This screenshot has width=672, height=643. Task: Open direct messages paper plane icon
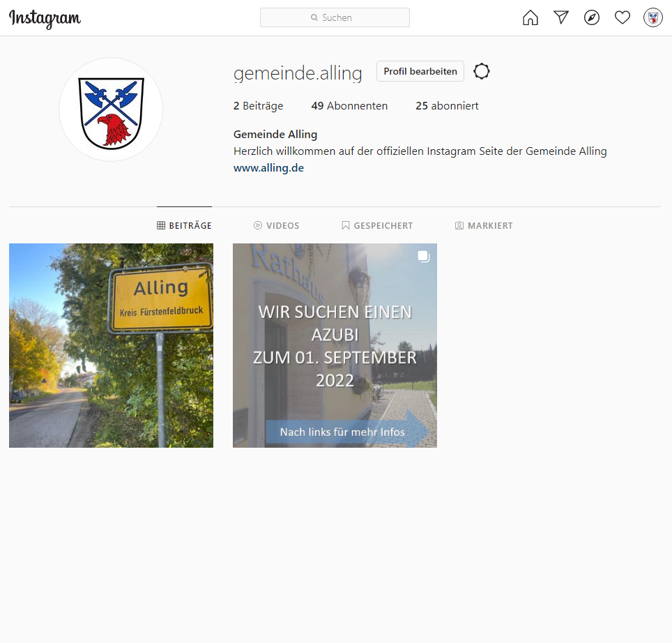tap(561, 17)
